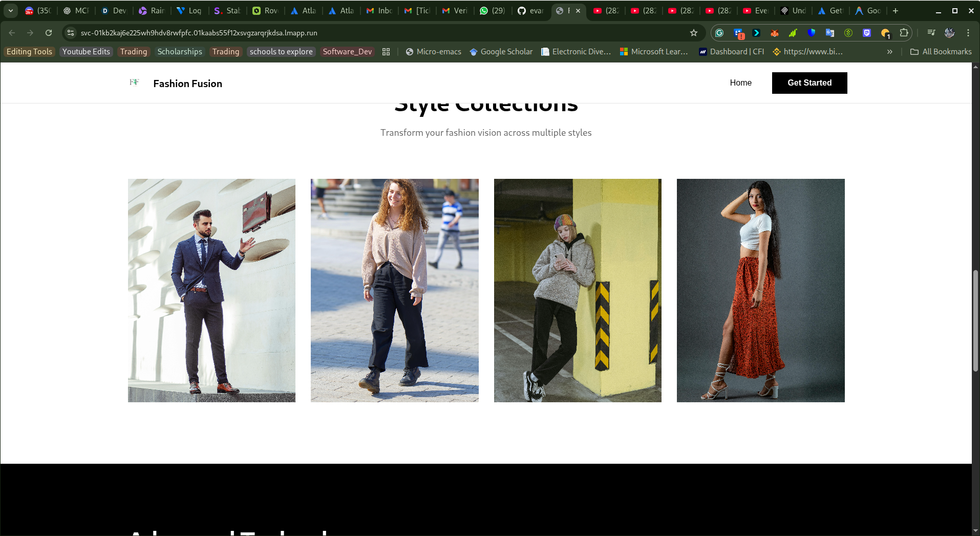This screenshot has height=536, width=980.
Task: Open the Chrome three-dot menu
Action: click(x=968, y=33)
